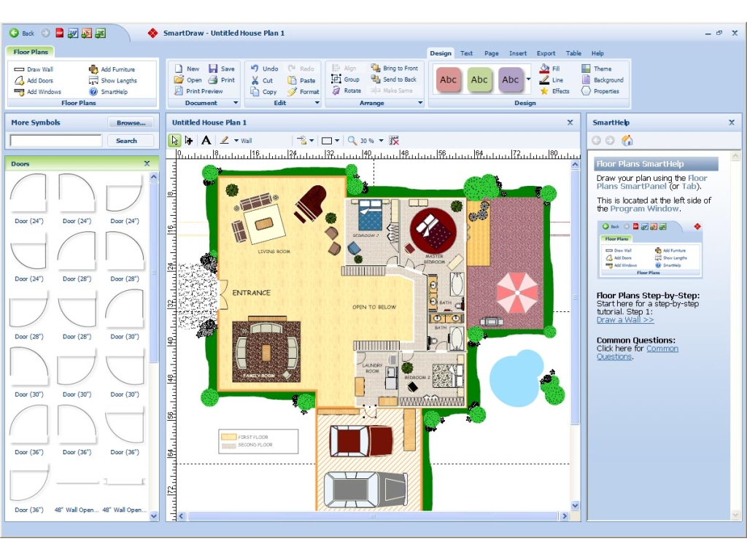Open Print Preview
This screenshot has width=747, height=560.
point(198,91)
